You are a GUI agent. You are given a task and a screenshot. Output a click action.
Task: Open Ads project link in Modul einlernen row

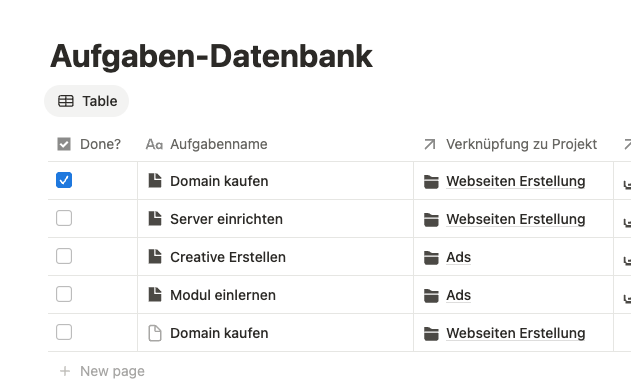click(x=458, y=295)
